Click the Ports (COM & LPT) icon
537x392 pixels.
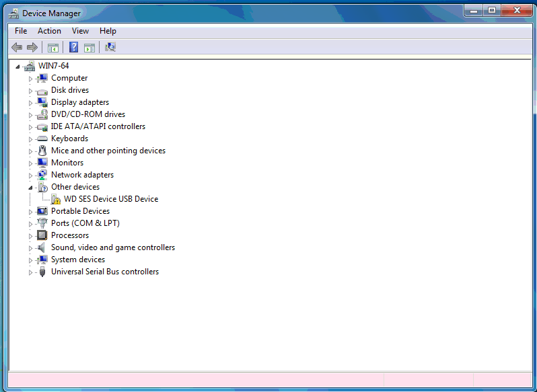(42, 223)
